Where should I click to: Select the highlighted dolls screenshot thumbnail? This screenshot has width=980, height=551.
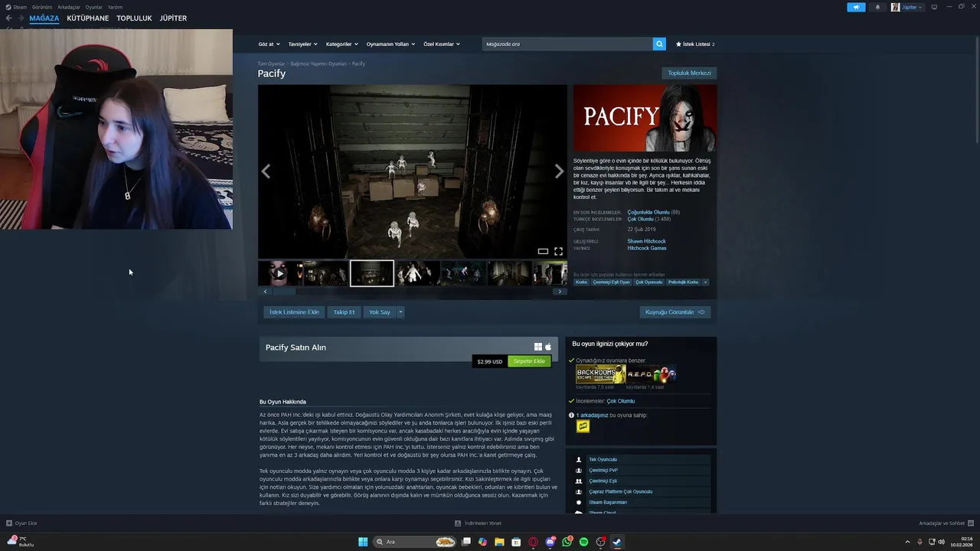(372, 273)
